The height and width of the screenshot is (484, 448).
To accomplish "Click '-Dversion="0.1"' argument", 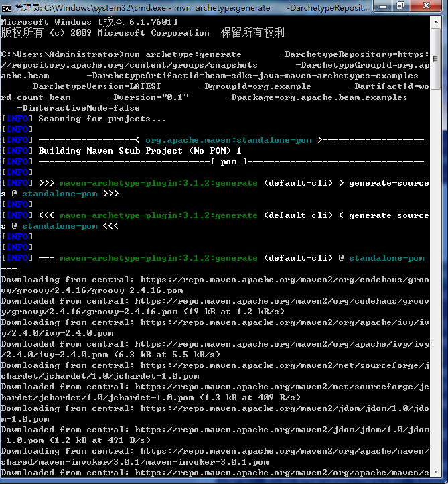I will pos(148,98).
